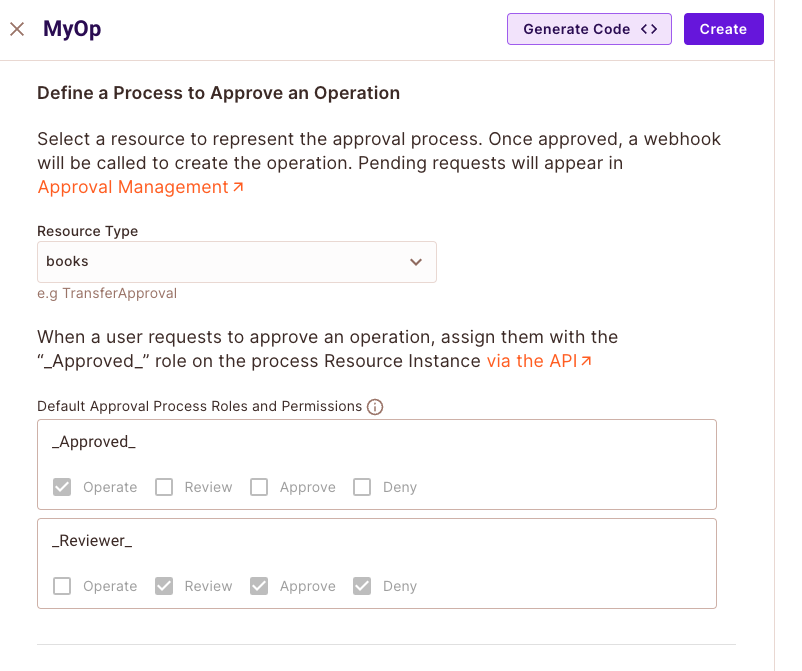
Task: Select the _Reviewer_ role name text
Action: click(x=92, y=541)
